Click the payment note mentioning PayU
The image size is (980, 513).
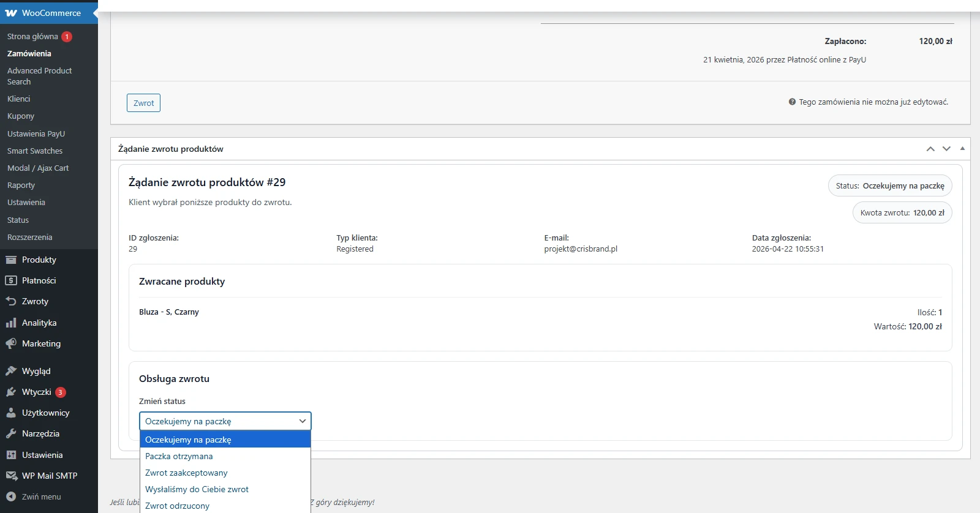[x=785, y=59]
